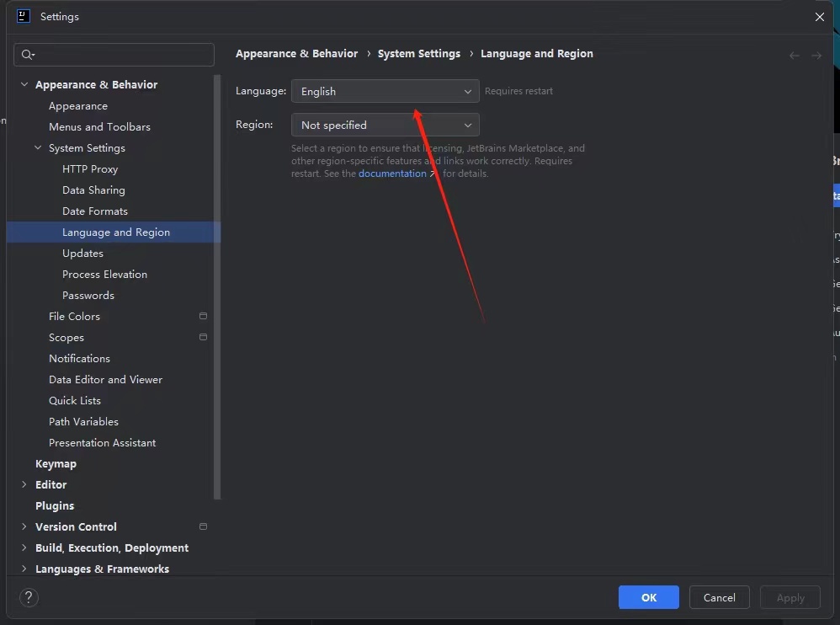Click Cancel to discard changes
The height and width of the screenshot is (625, 840).
(x=719, y=597)
